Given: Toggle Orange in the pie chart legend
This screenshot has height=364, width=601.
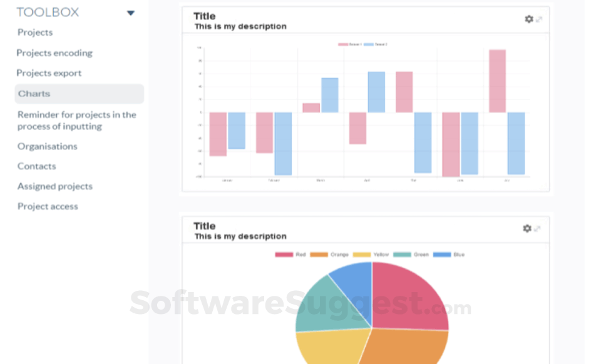Looking at the screenshot, I should [x=329, y=255].
